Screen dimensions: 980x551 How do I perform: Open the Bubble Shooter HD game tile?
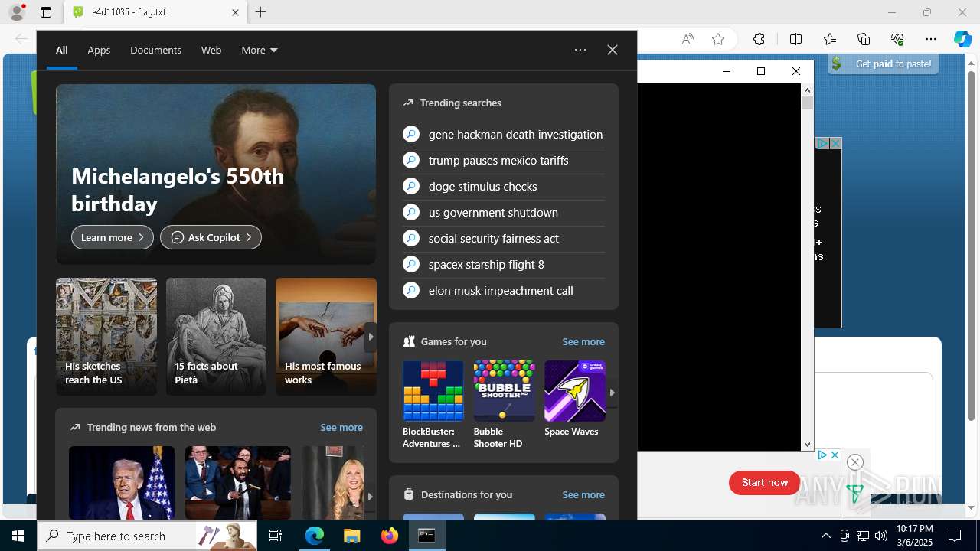click(x=504, y=405)
